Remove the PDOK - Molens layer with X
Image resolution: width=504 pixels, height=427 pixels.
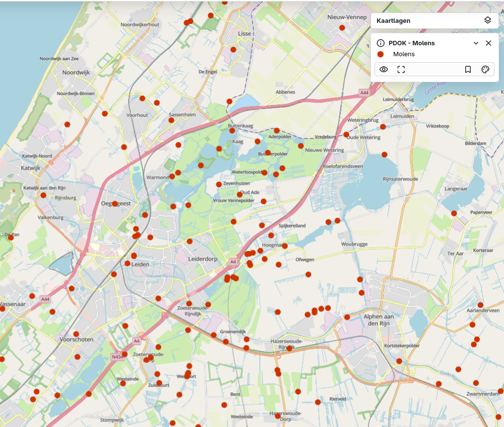click(x=488, y=43)
